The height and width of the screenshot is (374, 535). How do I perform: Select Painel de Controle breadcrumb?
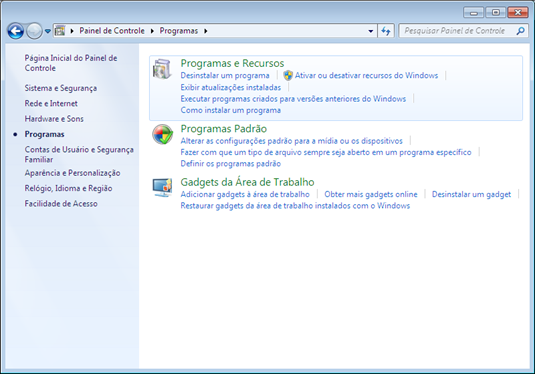tap(112, 31)
